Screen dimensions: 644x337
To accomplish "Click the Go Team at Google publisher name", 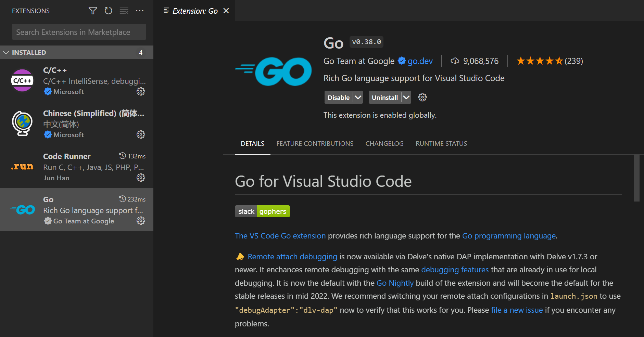I will (359, 61).
